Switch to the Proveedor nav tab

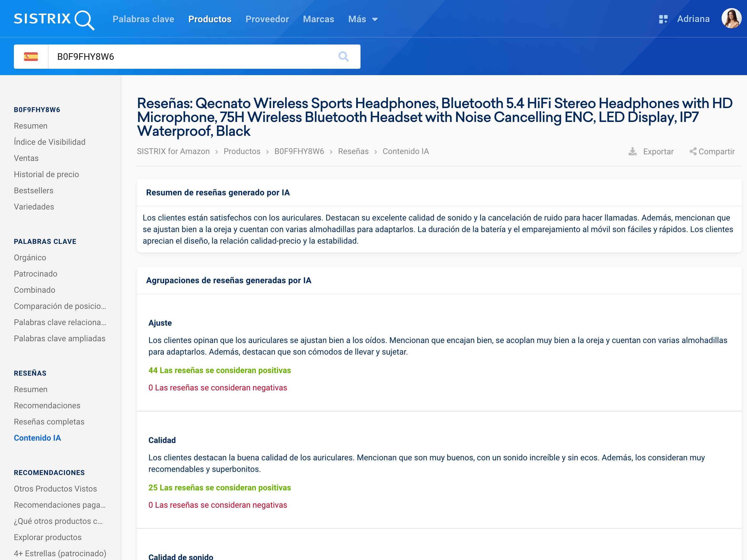coord(267,19)
